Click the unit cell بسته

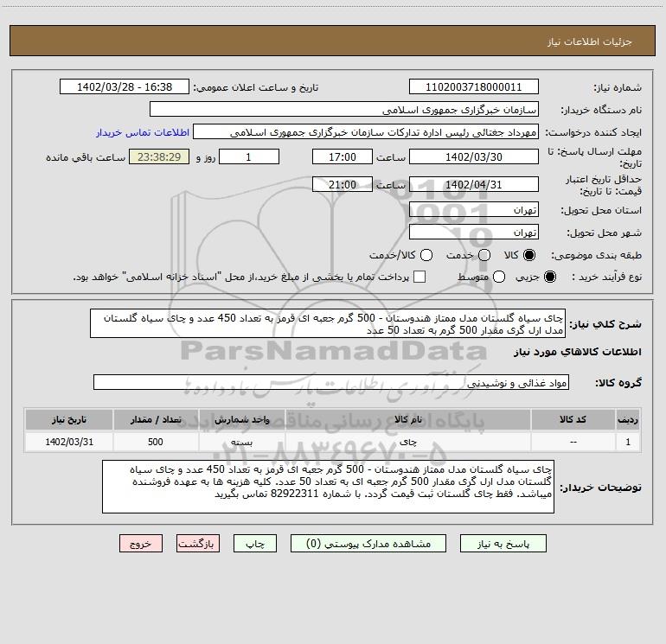pos(241,442)
